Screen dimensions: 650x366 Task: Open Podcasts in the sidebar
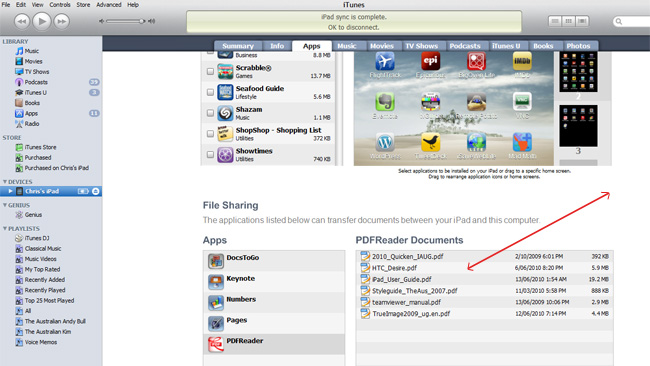pos(36,82)
